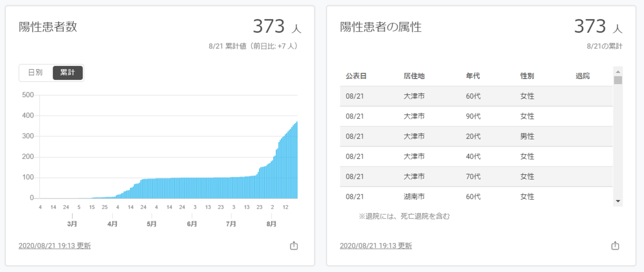This screenshot has width=644, height=272.
Task: Select the 70代 age cell
Action: pyautogui.click(x=473, y=177)
